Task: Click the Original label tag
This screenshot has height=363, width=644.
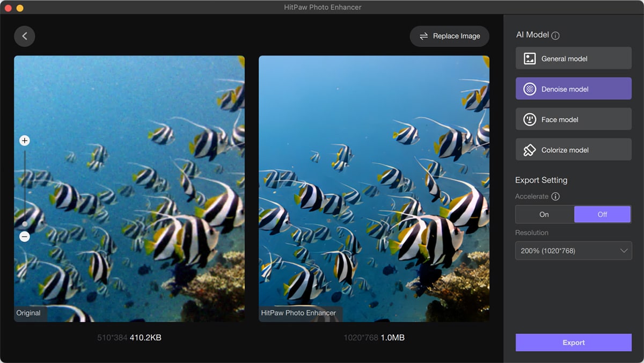Action: 30,313
